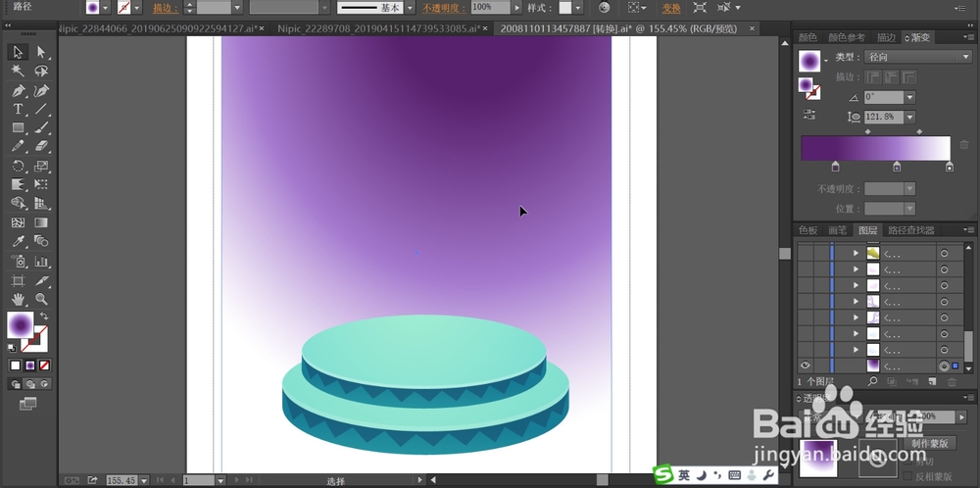Select the Pencil tool
Viewport: 980px width, 488px height.
click(x=18, y=146)
